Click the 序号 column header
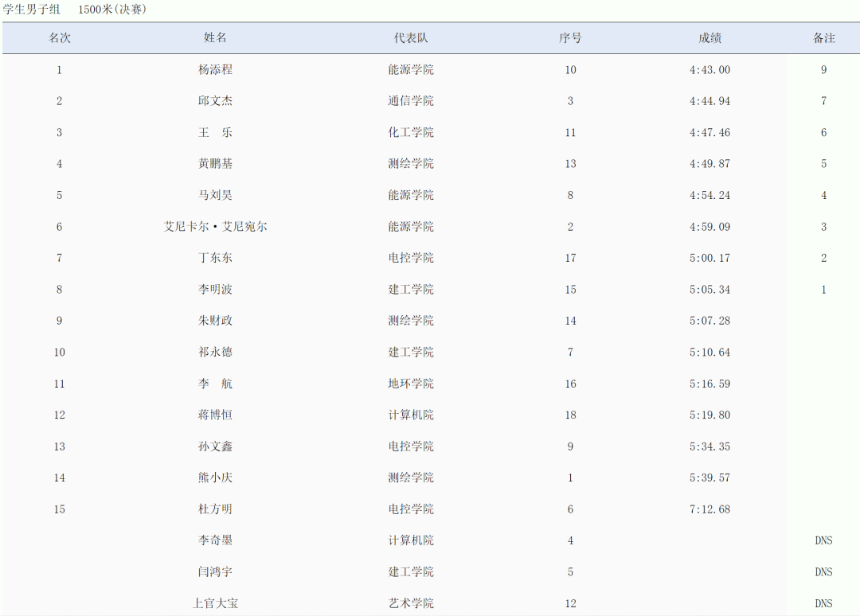 coord(570,38)
